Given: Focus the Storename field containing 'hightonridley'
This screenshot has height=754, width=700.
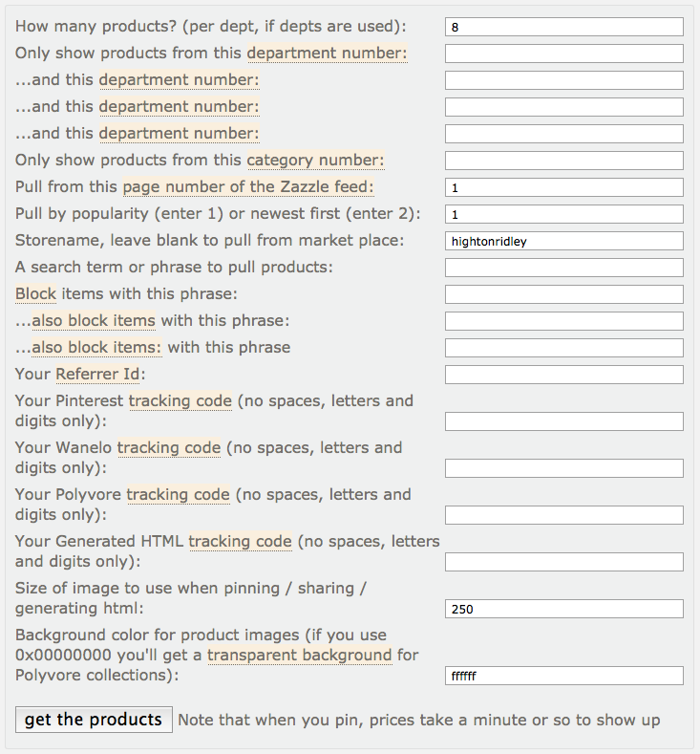Looking at the screenshot, I should [563, 241].
